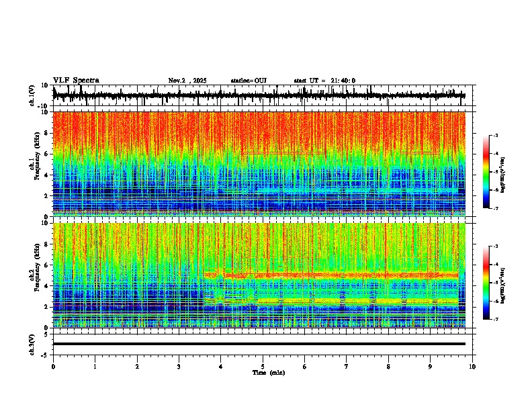The height and width of the screenshot is (411, 532).
Task: Click the "ch.1(V)" waveform axis label
Action: point(32,95)
